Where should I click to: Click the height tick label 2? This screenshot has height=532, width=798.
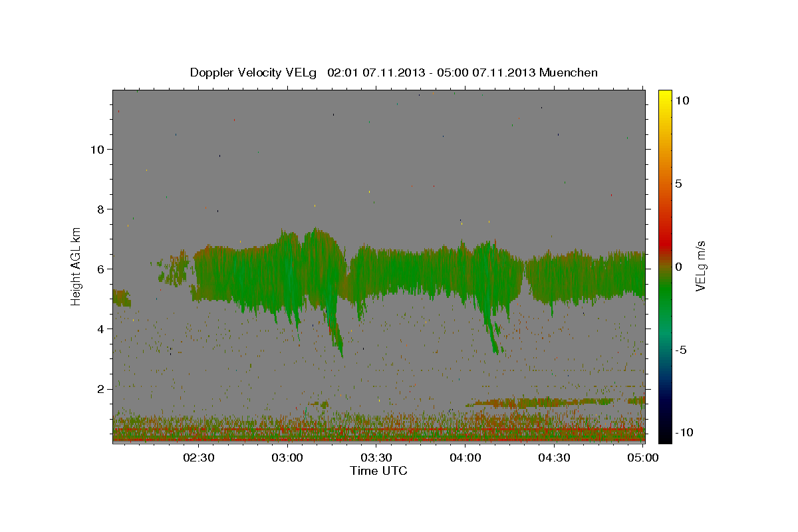(101, 388)
